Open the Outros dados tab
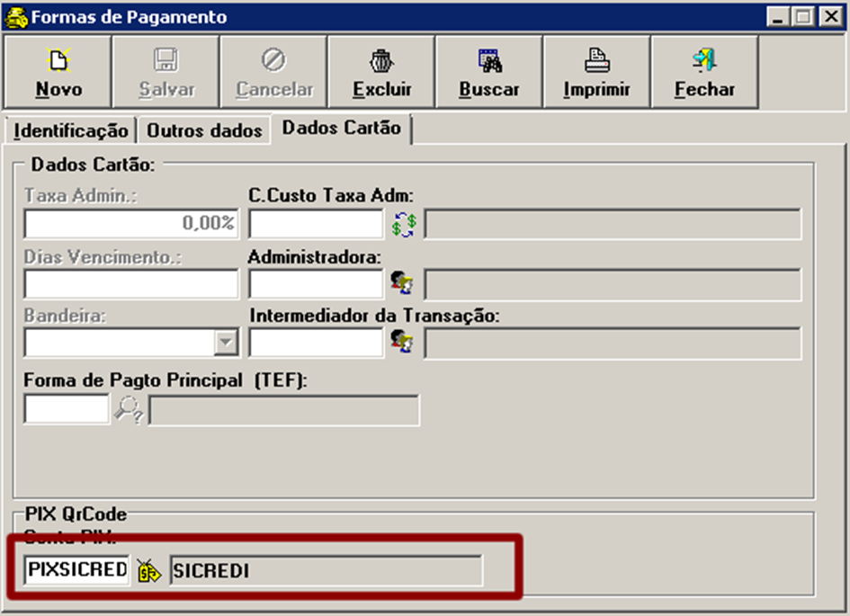The height and width of the screenshot is (616, 850). pos(204,130)
